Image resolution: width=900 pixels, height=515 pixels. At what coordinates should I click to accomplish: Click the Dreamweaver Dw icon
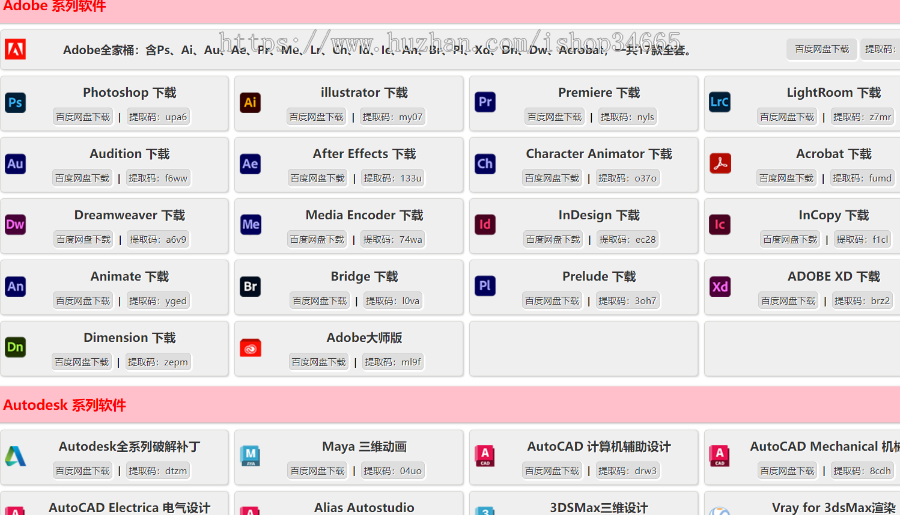coord(15,224)
